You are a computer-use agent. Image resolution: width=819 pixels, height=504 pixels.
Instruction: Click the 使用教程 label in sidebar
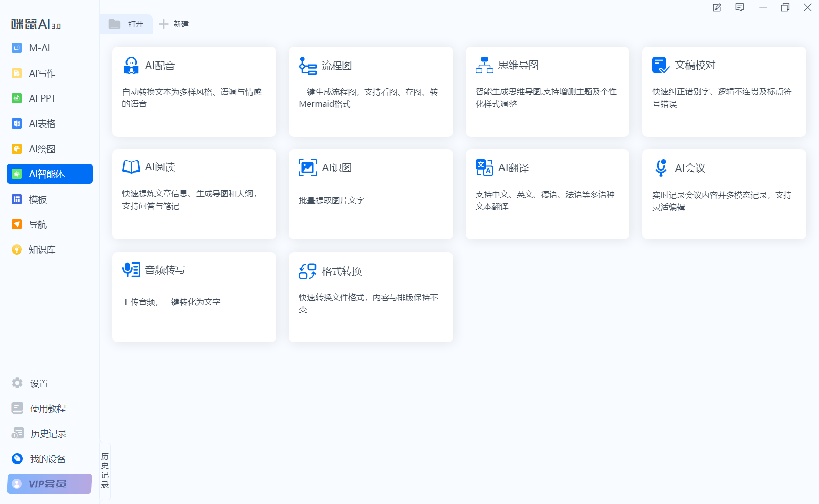48,408
